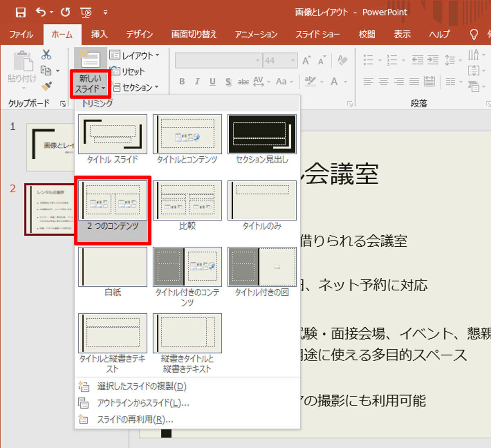Toggle Underline formatting
This screenshot has width=491, height=448.
[x=212, y=81]
